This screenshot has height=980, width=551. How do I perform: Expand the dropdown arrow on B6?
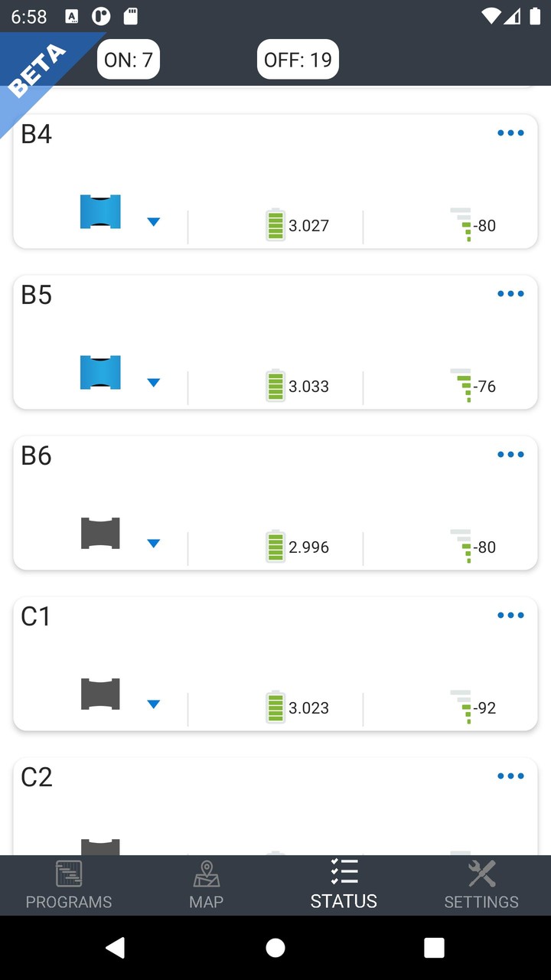click(153, 544)
